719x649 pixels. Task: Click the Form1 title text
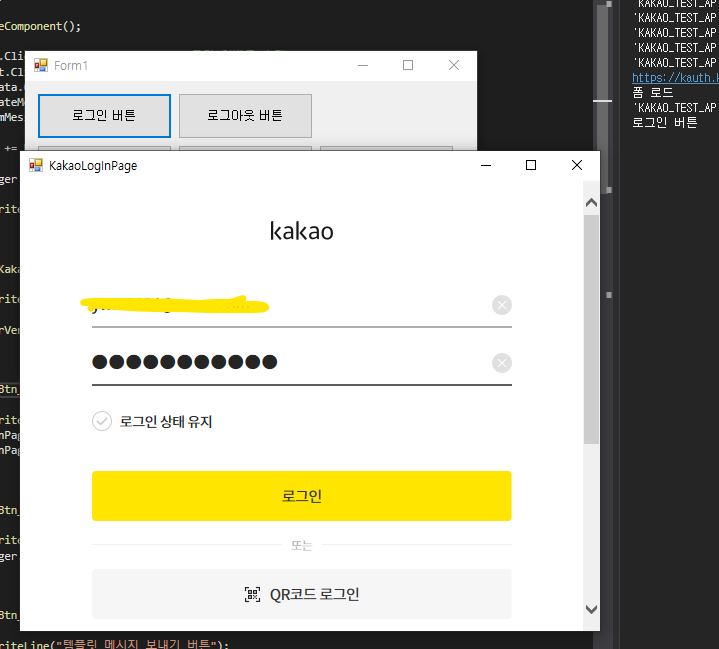point(71,66)
